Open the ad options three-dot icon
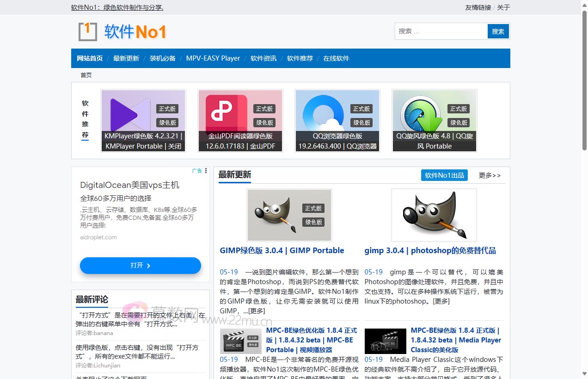The width and height of the screenshot is (588, 379). point(207,171)
